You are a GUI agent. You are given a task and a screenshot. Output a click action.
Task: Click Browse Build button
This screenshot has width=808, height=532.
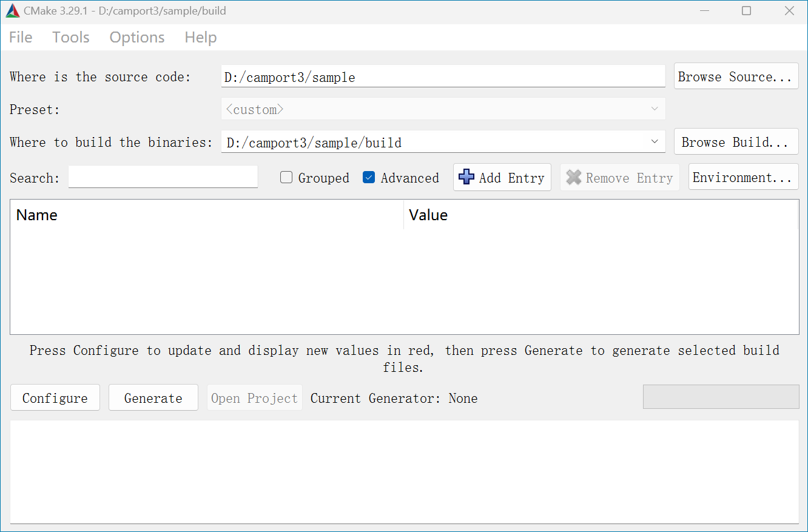pyautogui.click(x=736, y=142)
